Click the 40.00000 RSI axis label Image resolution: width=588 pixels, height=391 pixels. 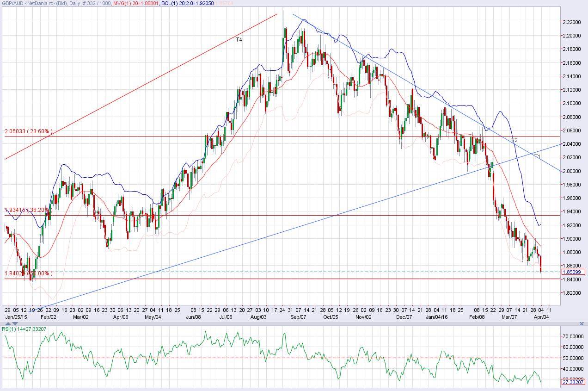[572, 369]
